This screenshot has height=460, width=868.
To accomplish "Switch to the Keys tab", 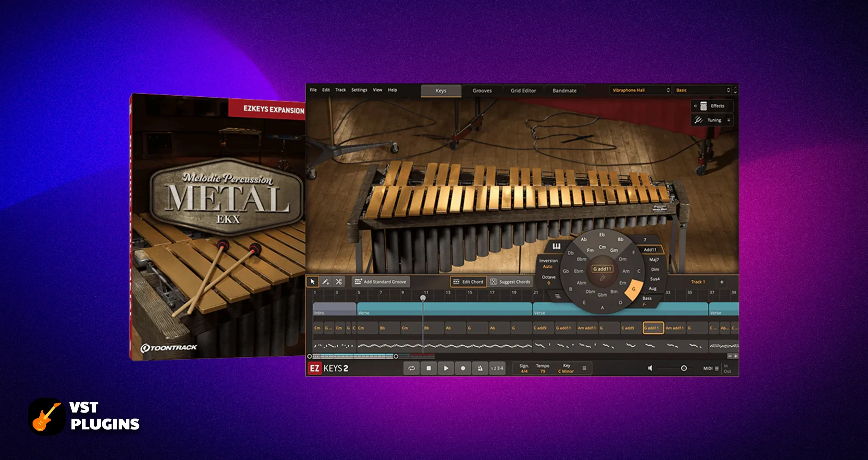I will click(441, 91).
